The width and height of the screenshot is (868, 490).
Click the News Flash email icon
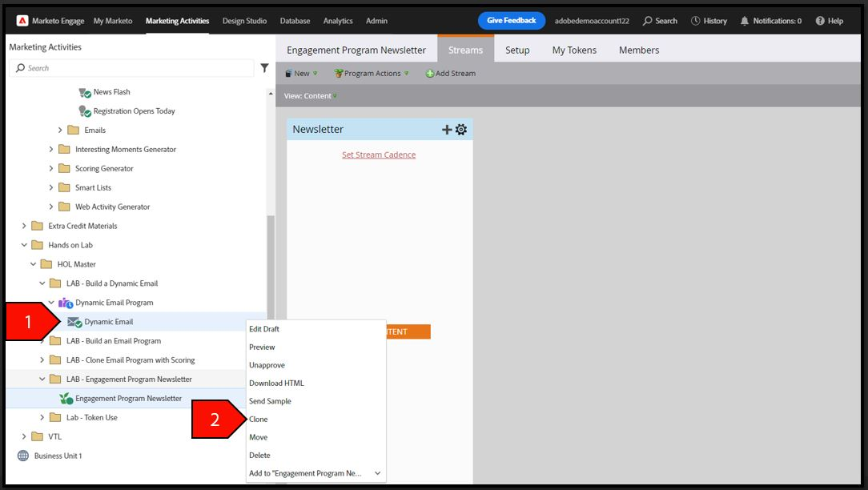point(85,92)
